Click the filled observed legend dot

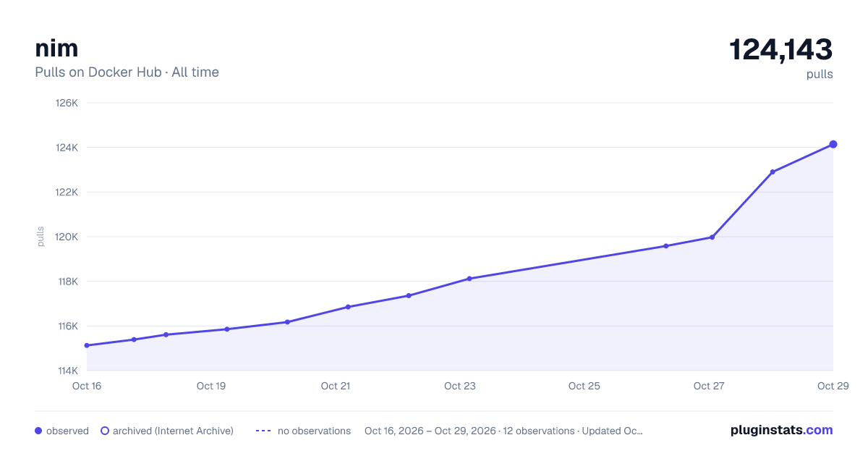pyautogui.click(x=38, y=431)
